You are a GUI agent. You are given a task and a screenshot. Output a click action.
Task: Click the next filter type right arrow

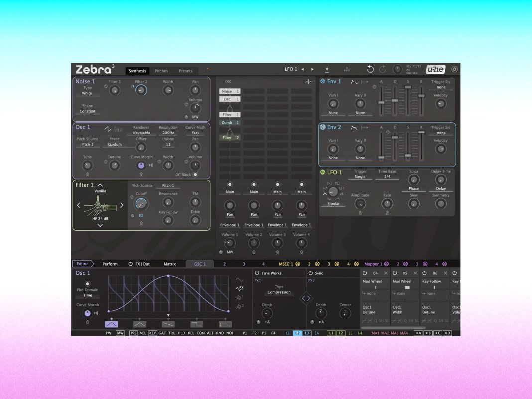tap(122, 205)
